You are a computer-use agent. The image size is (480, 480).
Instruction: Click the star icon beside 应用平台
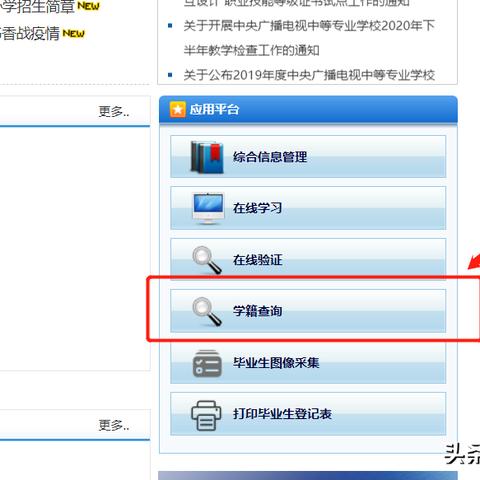[x=177, y=109]
